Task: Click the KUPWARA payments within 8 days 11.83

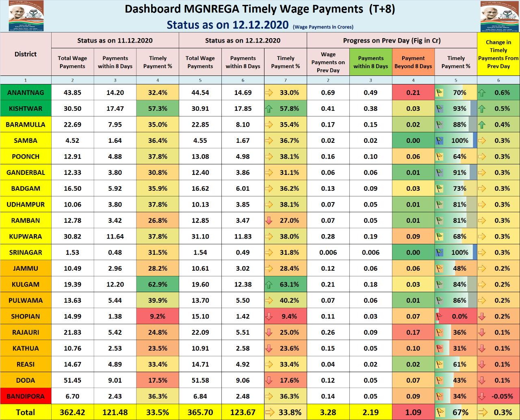Action: pos(243,237)
